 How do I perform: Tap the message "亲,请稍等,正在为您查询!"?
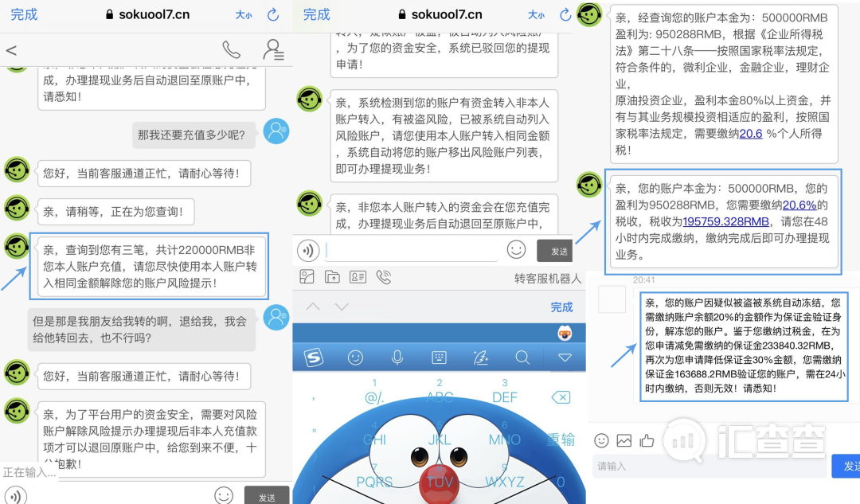tap(115, 212)
